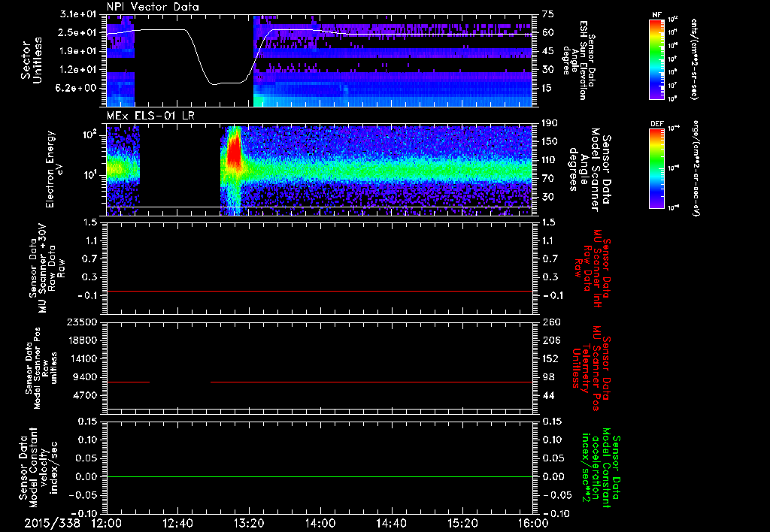Image resolution: width=770 pixels, height=532 pixels.
Task: Select the "MEx ELS-01 LR" panel title
Action: 150,116
